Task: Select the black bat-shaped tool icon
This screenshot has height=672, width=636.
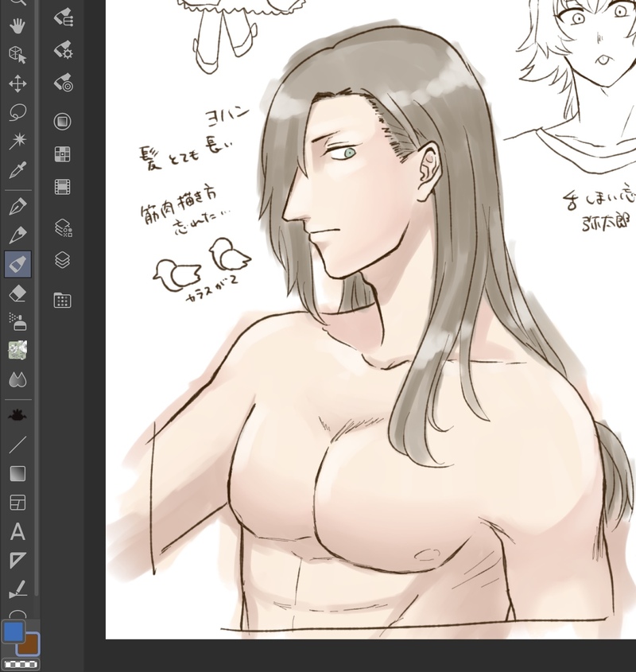Action: [x=17, y=415]
